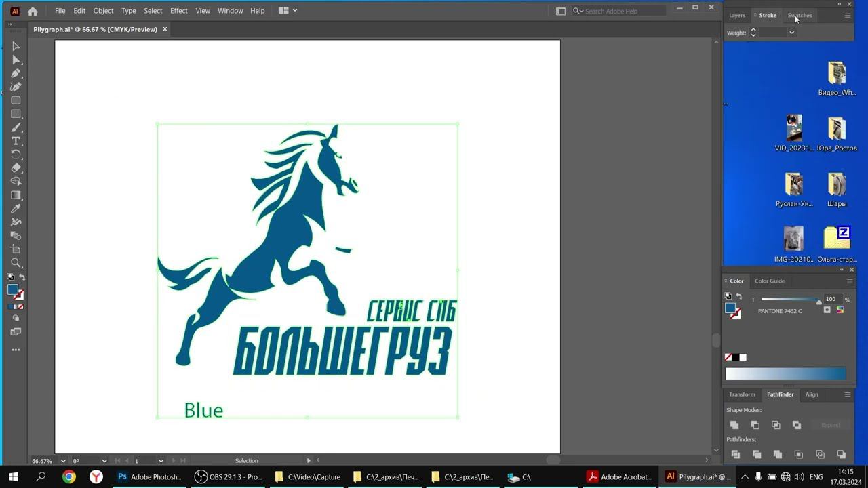The width and height of the screenshot is (868, 488).
Task: Select the Artboard tool
Action: point(16,249)
